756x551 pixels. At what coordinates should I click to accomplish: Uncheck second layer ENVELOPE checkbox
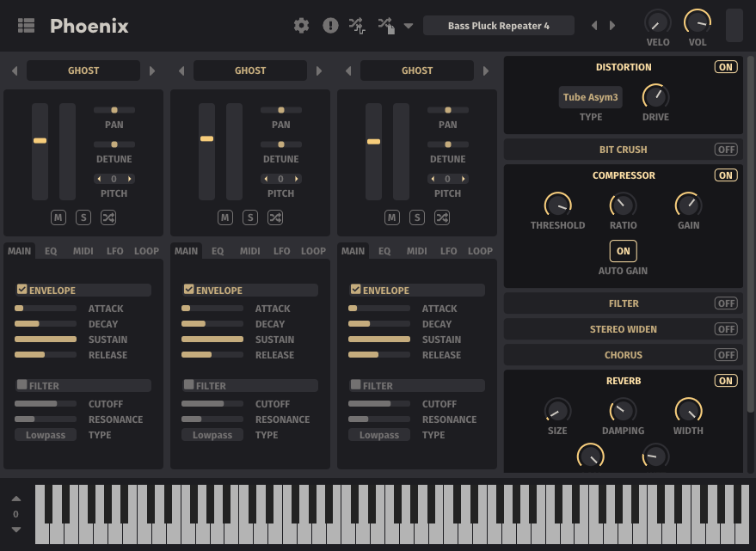point(188,289)
